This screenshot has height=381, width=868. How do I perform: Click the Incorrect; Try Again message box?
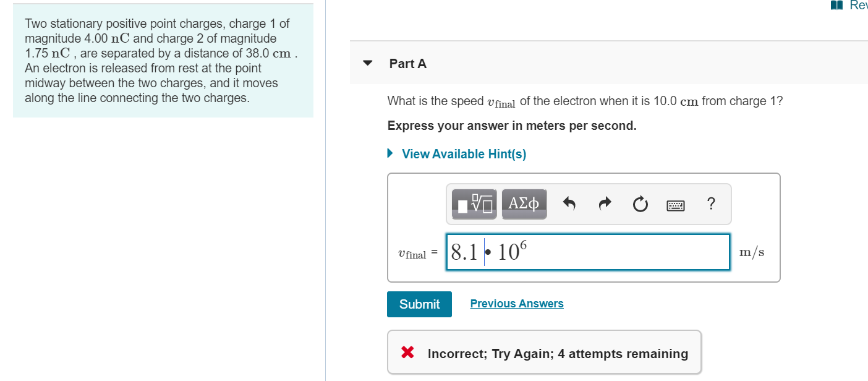click(545, 352)
